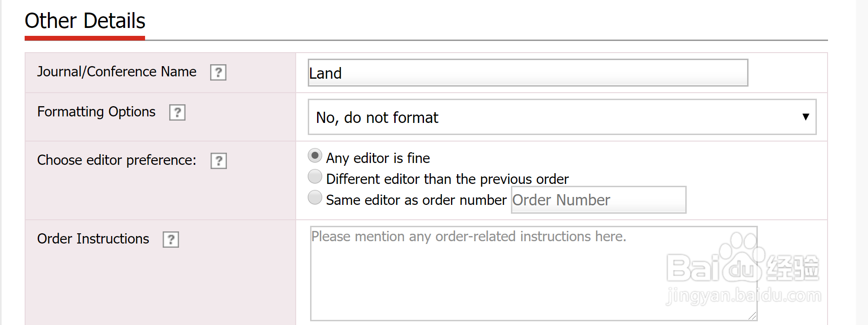
Task: Click the 'Order Instructions' label text
Action: pyautogui.click(x=93, y=239)
